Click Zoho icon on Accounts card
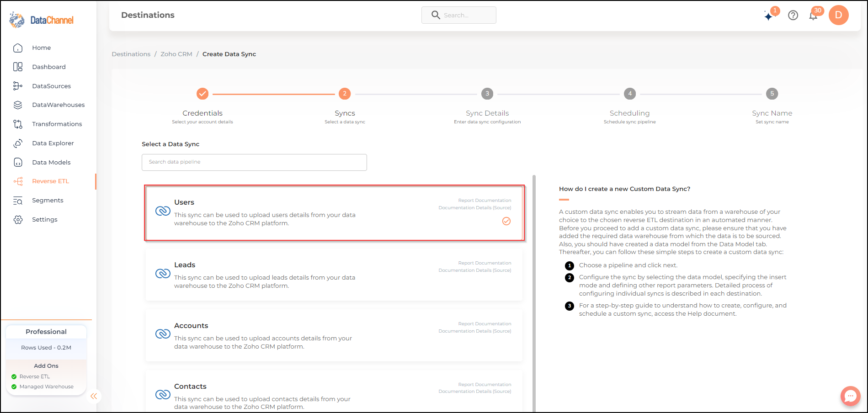 tap(163, 334)
